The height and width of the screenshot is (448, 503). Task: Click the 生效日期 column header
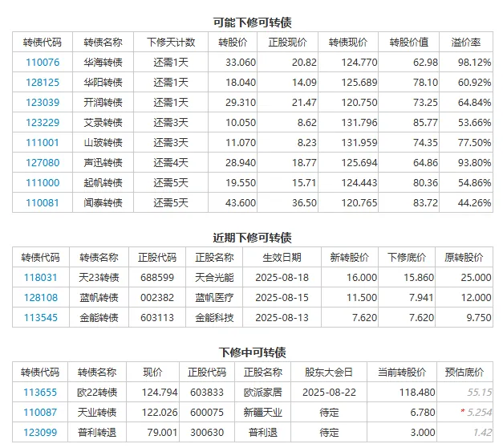click(282, 257)
